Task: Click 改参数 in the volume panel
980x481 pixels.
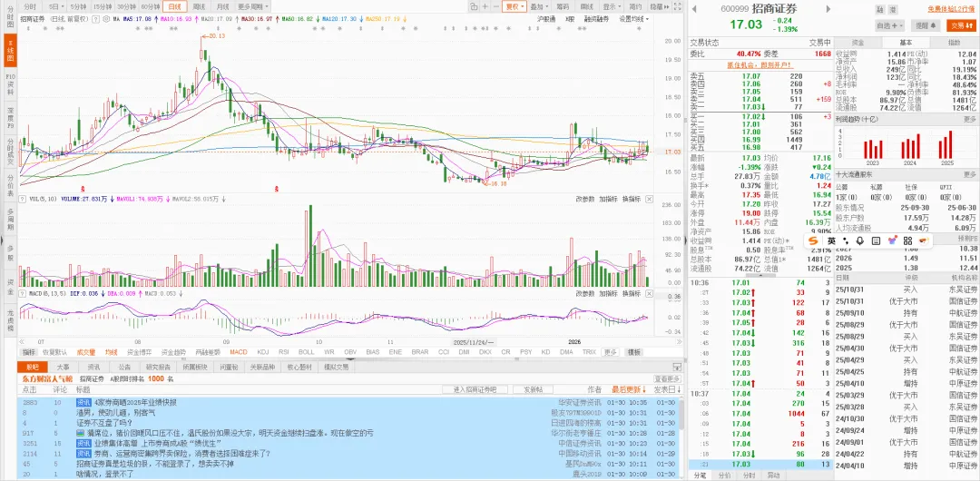Action: click(x=585, y=199)
